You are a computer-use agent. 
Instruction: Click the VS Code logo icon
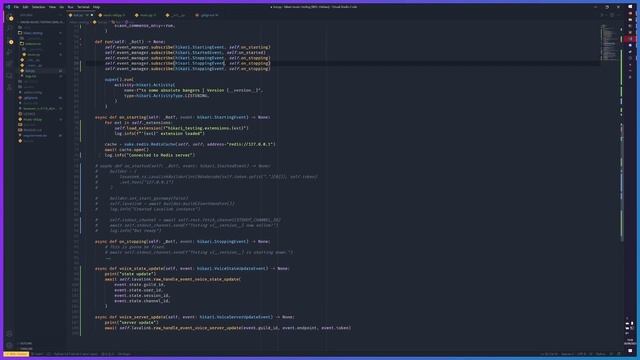coord(7,7)
